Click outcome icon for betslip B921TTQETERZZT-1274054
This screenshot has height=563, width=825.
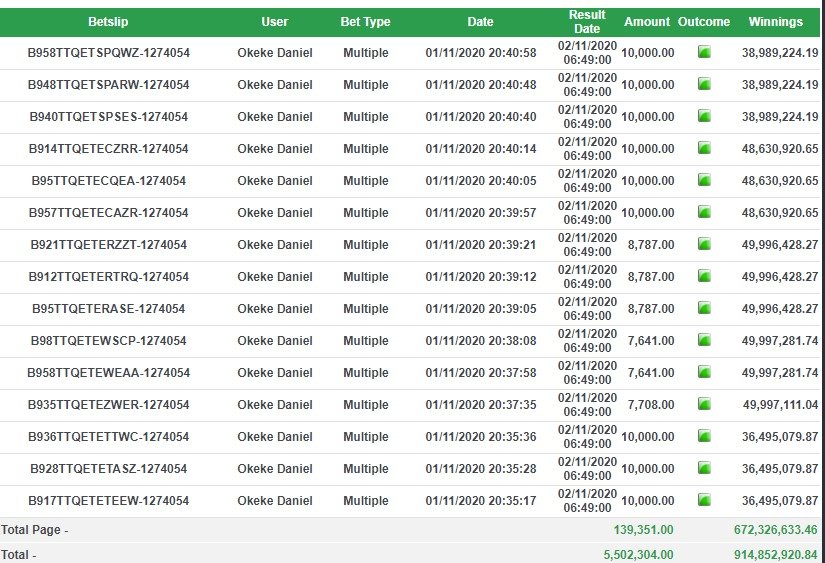tap(704, 244)
